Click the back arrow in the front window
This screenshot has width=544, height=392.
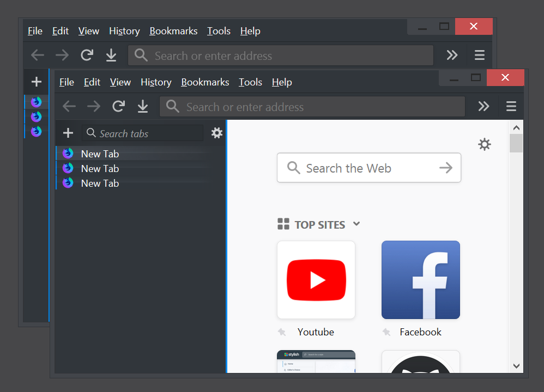tap(69, 106)
